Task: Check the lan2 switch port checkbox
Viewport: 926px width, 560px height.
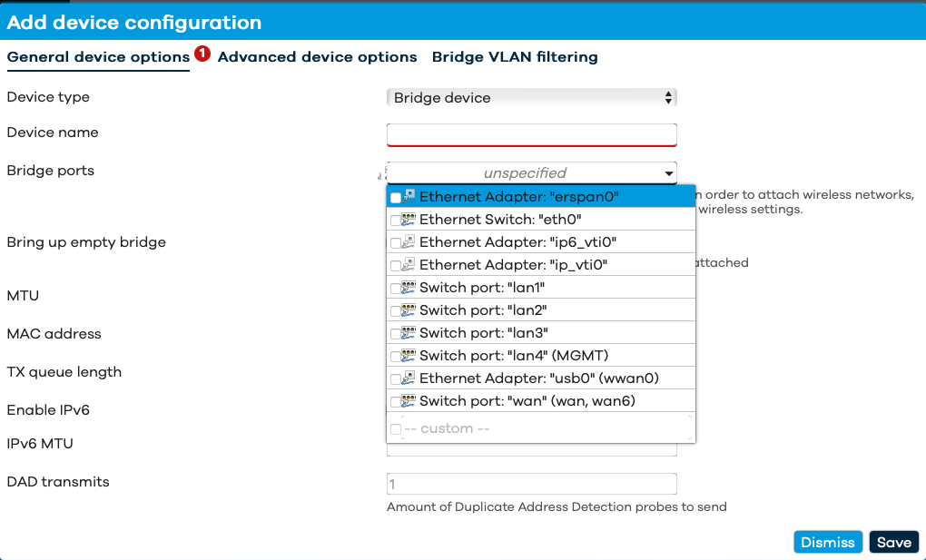Action: 396,311
